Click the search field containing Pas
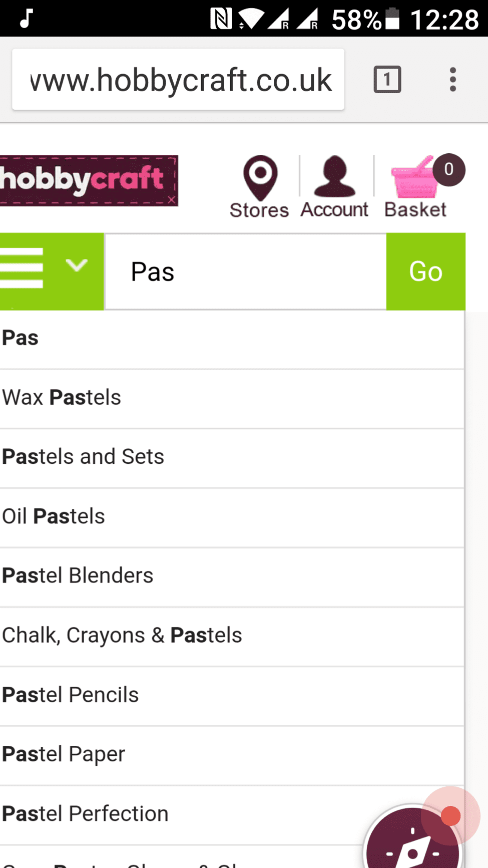 pos(245,272)
